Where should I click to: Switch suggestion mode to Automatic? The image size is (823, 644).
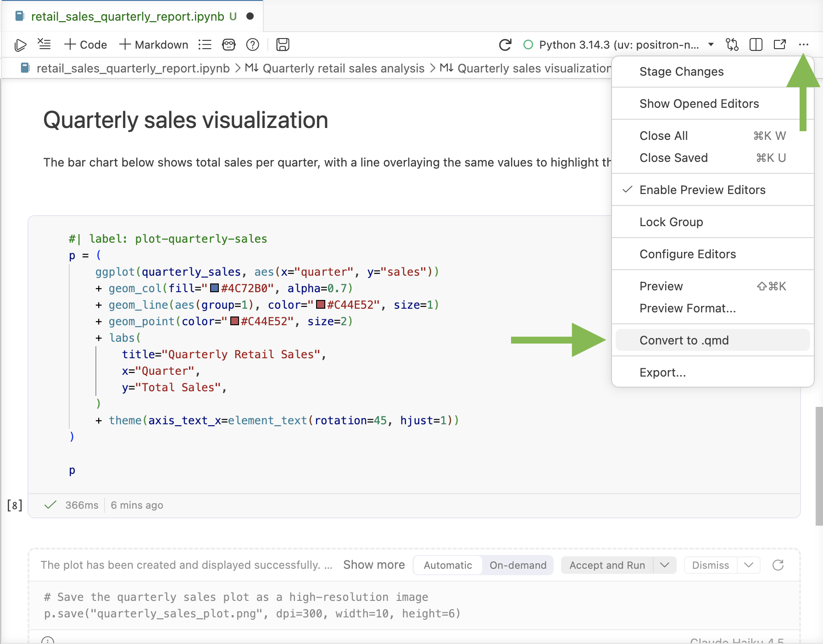pyautogui.click(x=448, y=565)
